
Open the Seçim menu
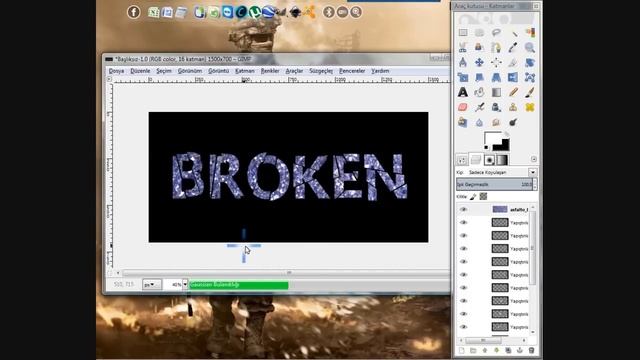point(164,71)
